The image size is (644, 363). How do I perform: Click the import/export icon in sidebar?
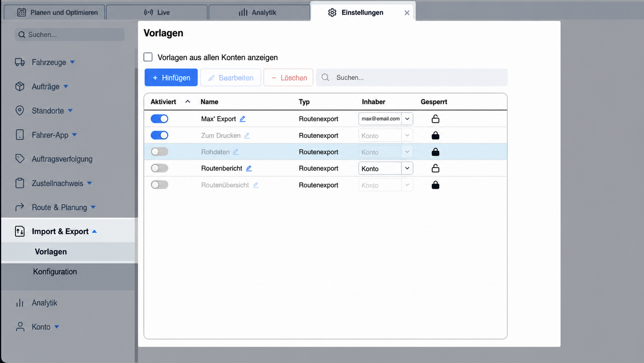coord(20,231)
